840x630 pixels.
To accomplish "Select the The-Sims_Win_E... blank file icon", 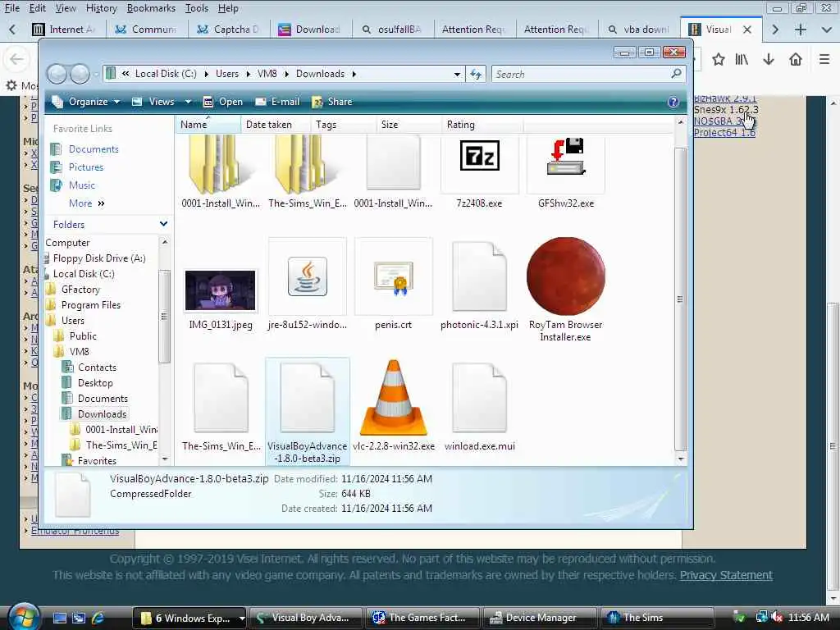I will pos(221,398).
